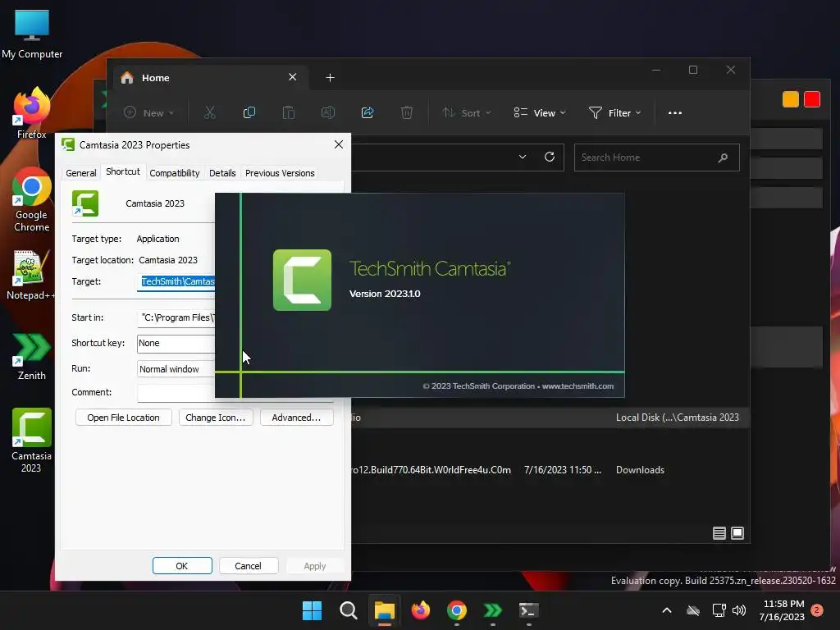The width and height of the screenshot is (840, 630).
Task: Click the Local Disk Camtasia 2023 location
Action: click(x=677, y=418)
